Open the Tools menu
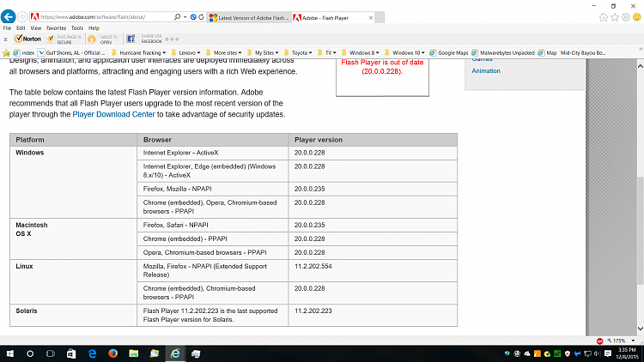644x362 pixels. [x=76, y=28]
